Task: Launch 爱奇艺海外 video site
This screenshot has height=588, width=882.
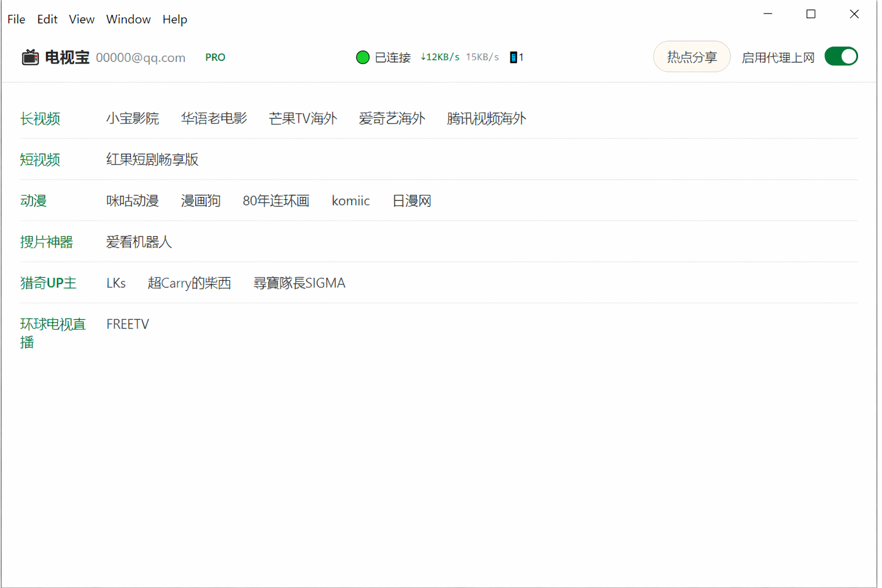Action: pos(392,119)
